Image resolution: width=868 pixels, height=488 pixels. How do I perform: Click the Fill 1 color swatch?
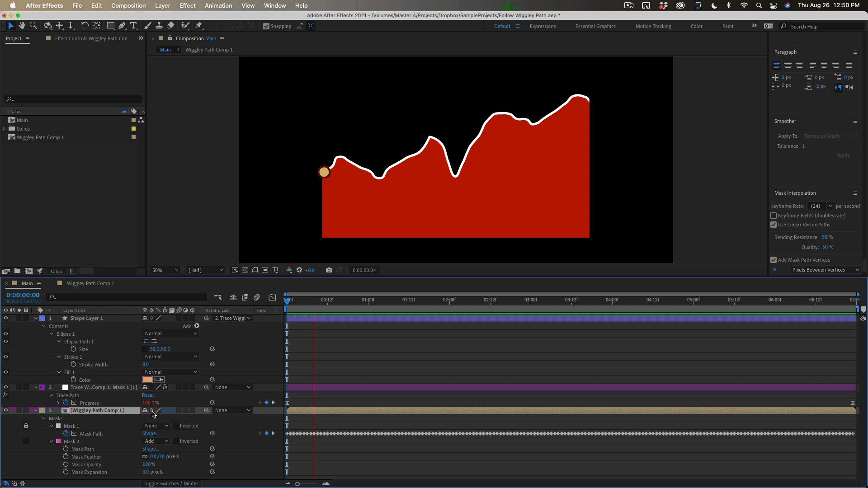pyautogui.click(x=147, y=380)
